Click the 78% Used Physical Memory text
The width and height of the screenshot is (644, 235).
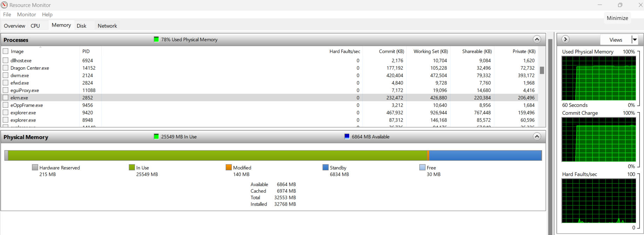click(189, 40)
